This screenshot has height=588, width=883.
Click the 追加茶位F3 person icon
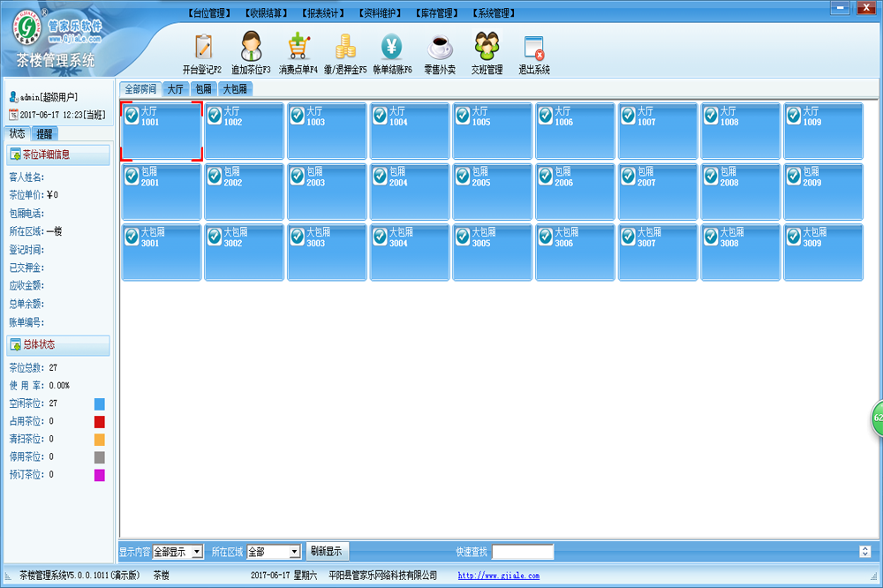251,46
